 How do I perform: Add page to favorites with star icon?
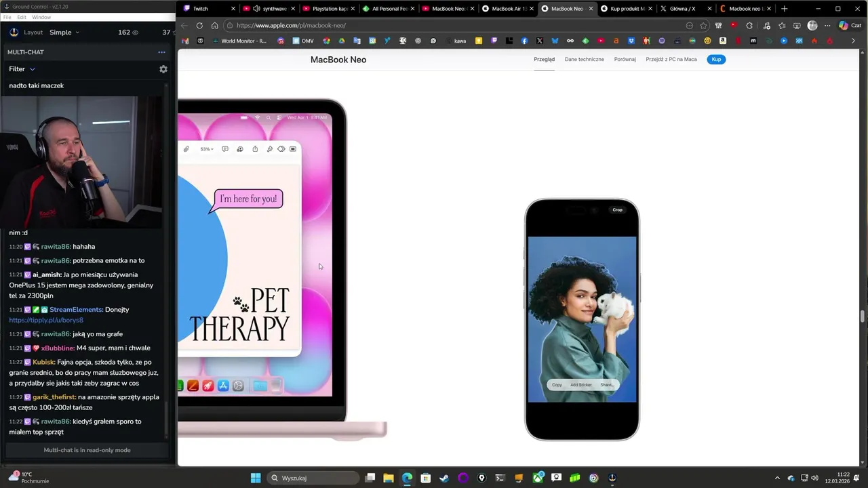click(x=704, y=26)
